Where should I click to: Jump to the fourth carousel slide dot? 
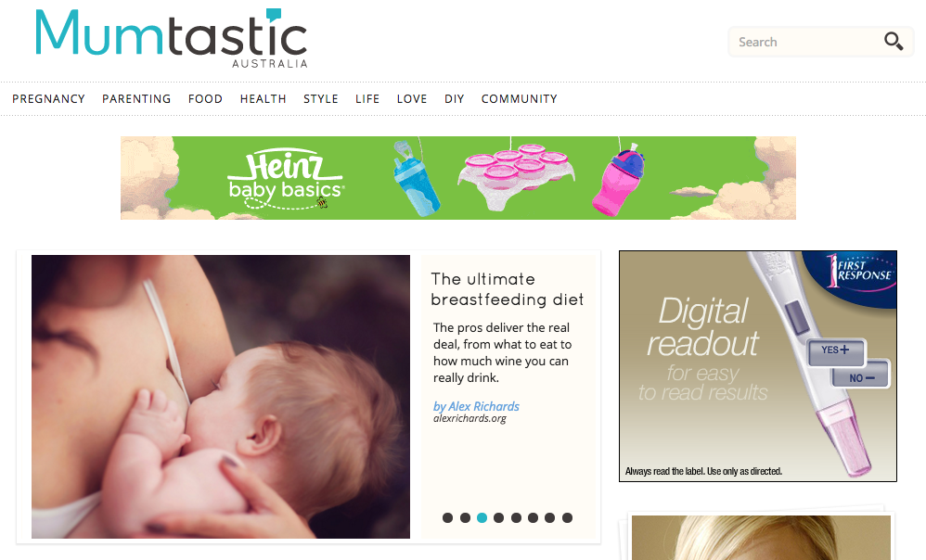[x=498, y=517]
